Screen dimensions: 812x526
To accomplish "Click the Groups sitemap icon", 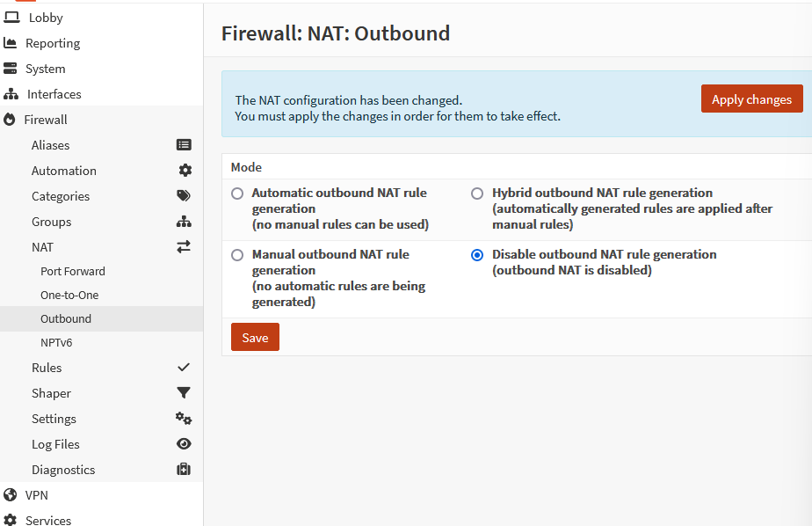I will [184, 222].
